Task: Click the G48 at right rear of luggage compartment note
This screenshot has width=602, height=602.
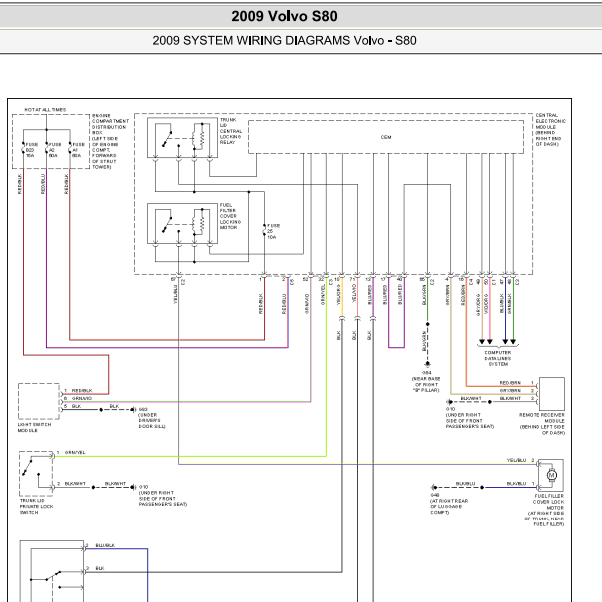Action: [449, 504]
